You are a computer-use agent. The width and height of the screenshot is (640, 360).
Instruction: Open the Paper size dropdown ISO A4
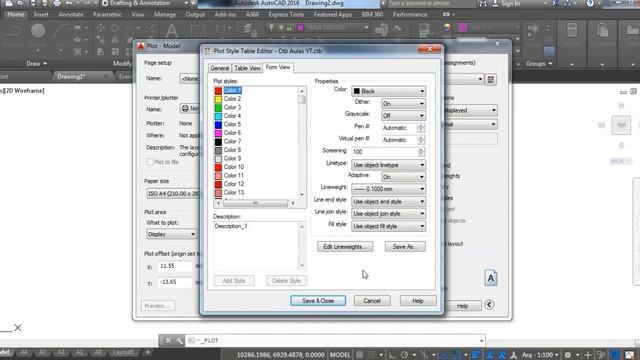coord(173,193)
